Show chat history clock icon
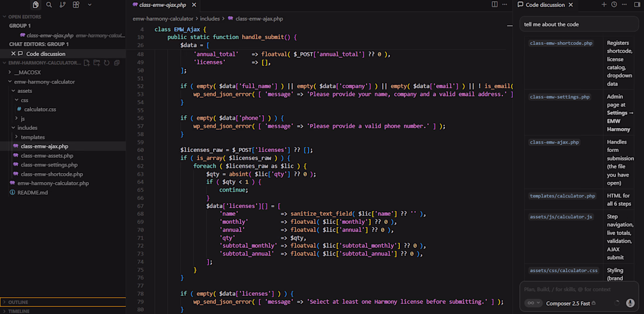The width and height of the screenshot is (644, 314). pyautogui.click(x=614, y=5)
